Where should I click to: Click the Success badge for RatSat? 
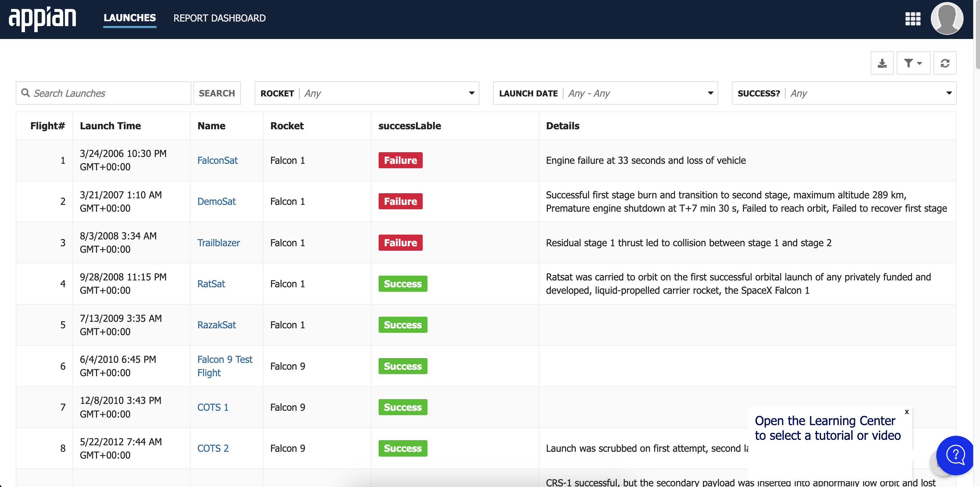403,284
